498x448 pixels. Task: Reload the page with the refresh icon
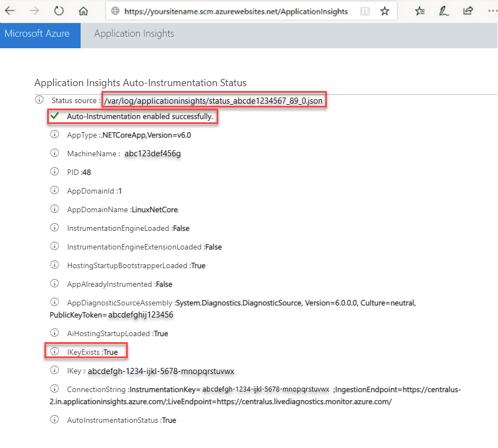tap(59, 11)
